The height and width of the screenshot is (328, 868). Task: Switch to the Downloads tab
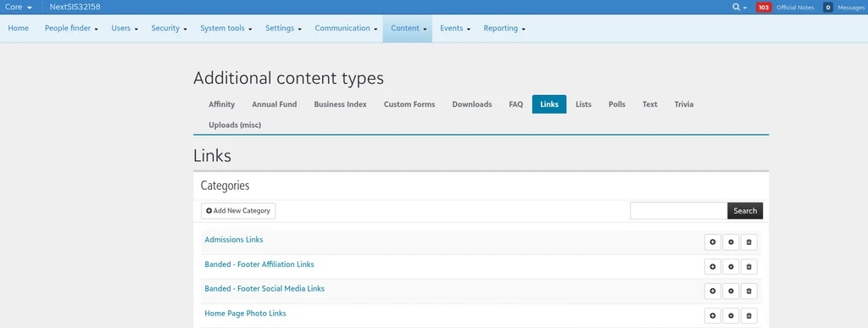472,104
